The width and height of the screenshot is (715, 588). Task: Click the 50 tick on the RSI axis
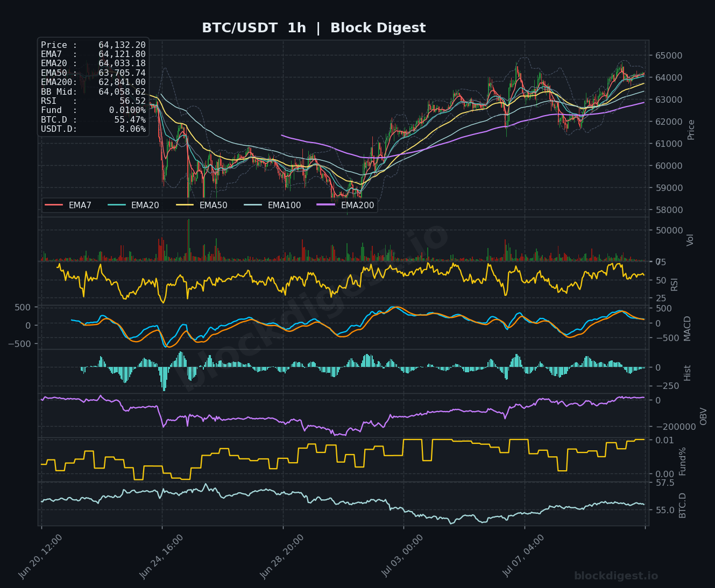pos(660,280)
